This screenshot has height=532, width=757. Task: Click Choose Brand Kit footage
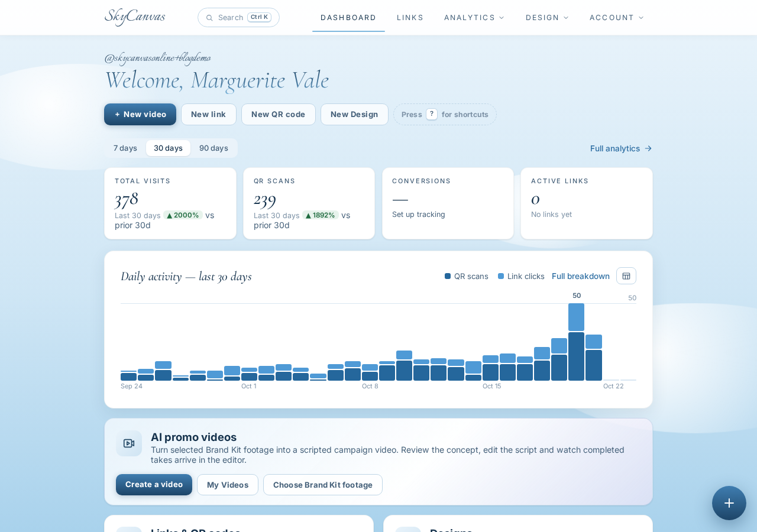[323, 485]
